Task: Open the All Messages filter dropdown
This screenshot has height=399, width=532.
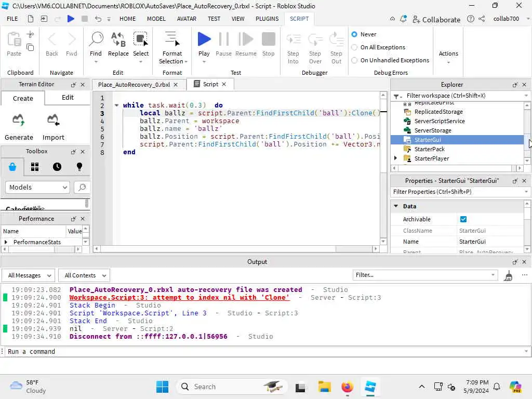Action: click(x=29, y=275)
